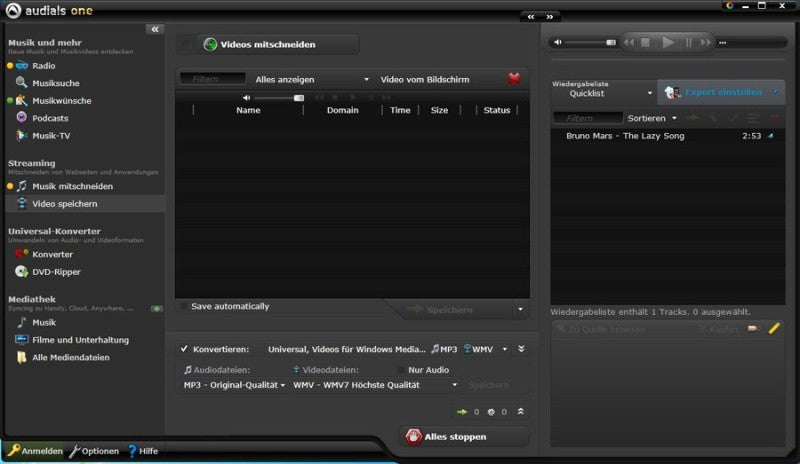Play the current track

667,42
